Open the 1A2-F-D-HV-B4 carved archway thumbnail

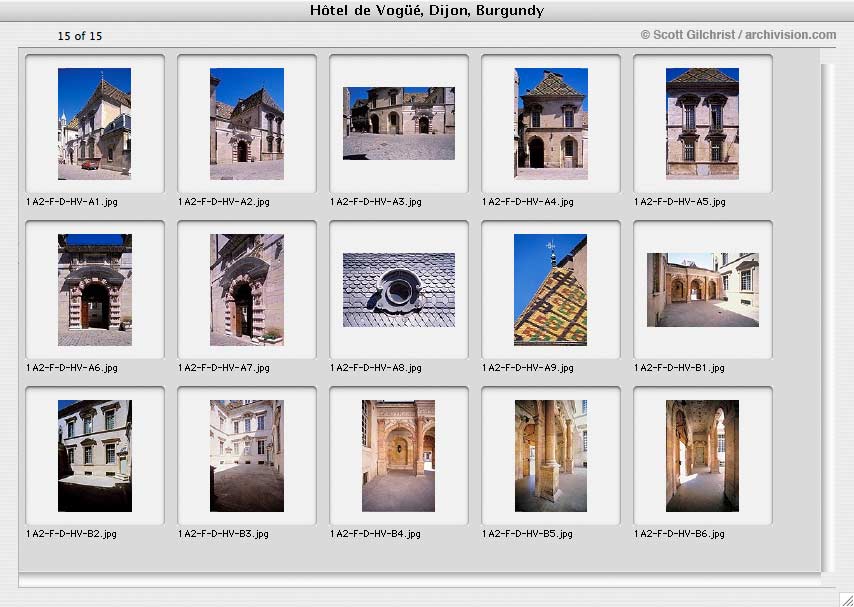pyautogui.click(x=399, y=456)
